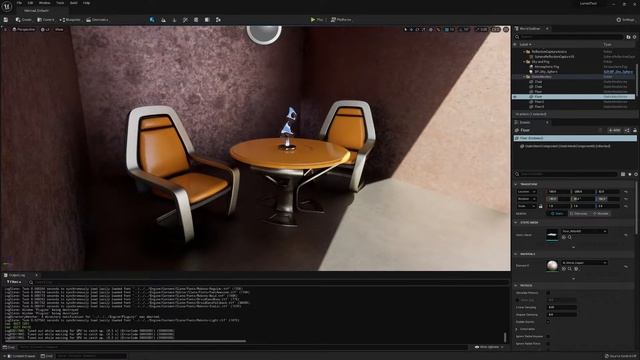The image size is (640, 360).
Task: Open the Cinematics dropdown
Action: click(97, 20)
